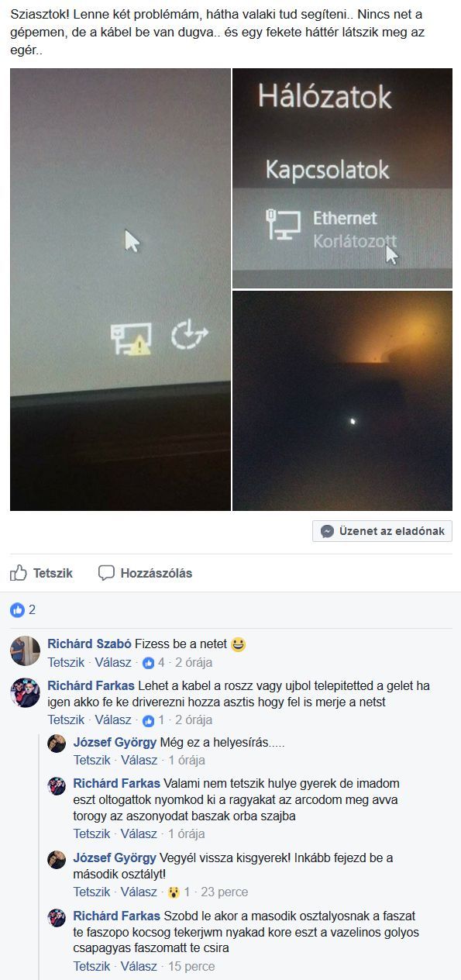Screen dimensions: 461x980
Task: Click József György's avatar on first reply
Action: pyautogui.click(x=57, y=743)
